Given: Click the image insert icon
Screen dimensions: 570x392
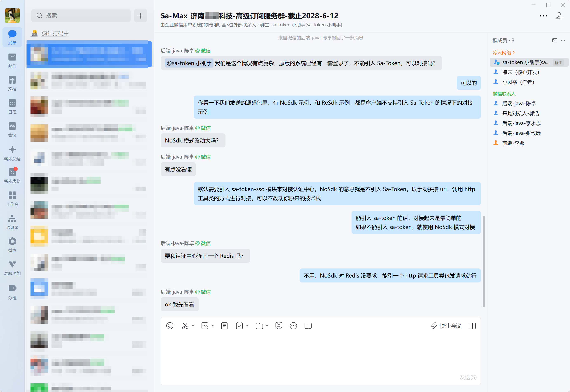Looking at the screenshot, I should pyautogui.click(x=205, y=326).
